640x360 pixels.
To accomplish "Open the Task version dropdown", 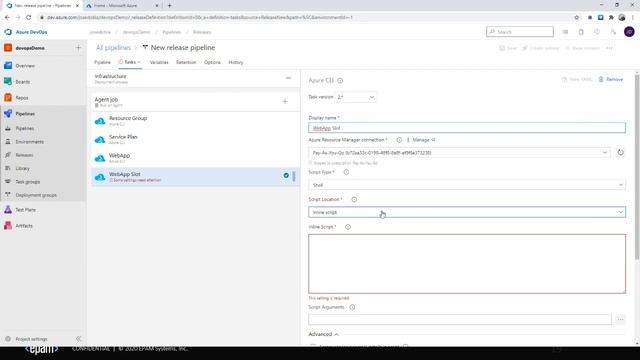I will pyautogui.click(x=356, y=97).
